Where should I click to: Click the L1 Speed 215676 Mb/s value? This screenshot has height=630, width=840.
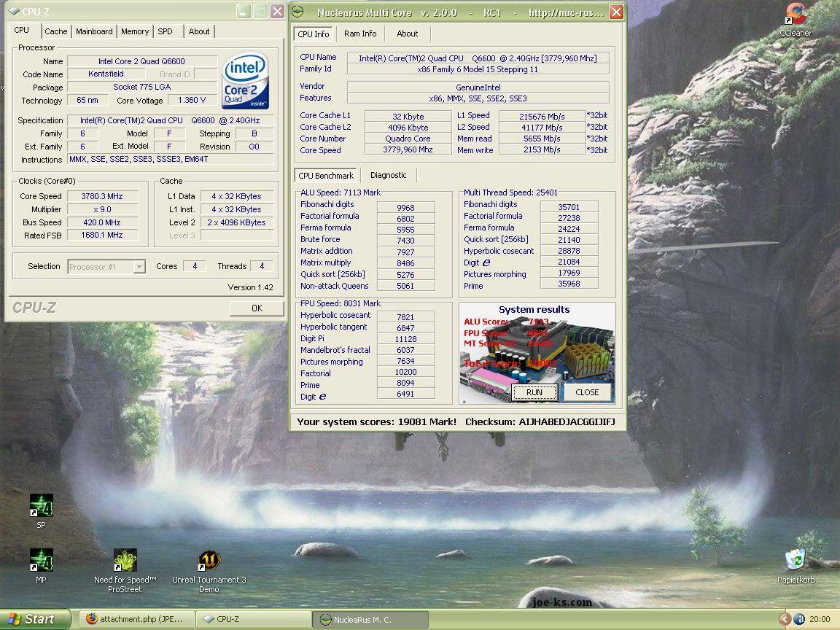pyautogui.click(x=542, y=116)
